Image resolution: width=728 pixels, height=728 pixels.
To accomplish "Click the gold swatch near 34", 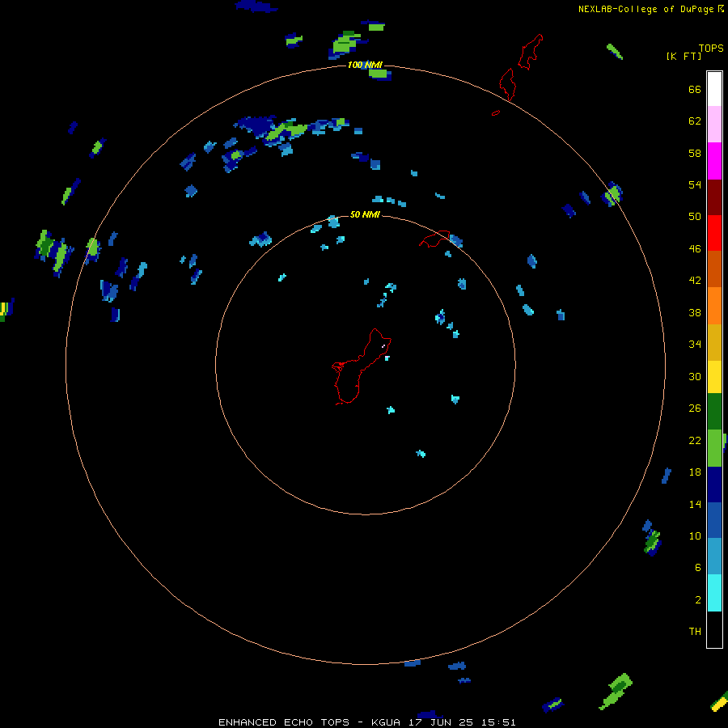I will tap(714, 342).
